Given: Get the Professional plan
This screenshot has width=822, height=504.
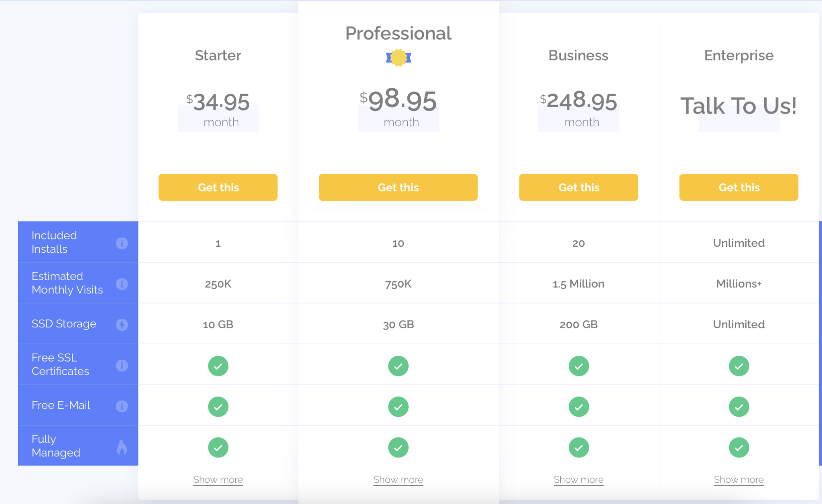Looking at the screenshot, I should [398, 187].
